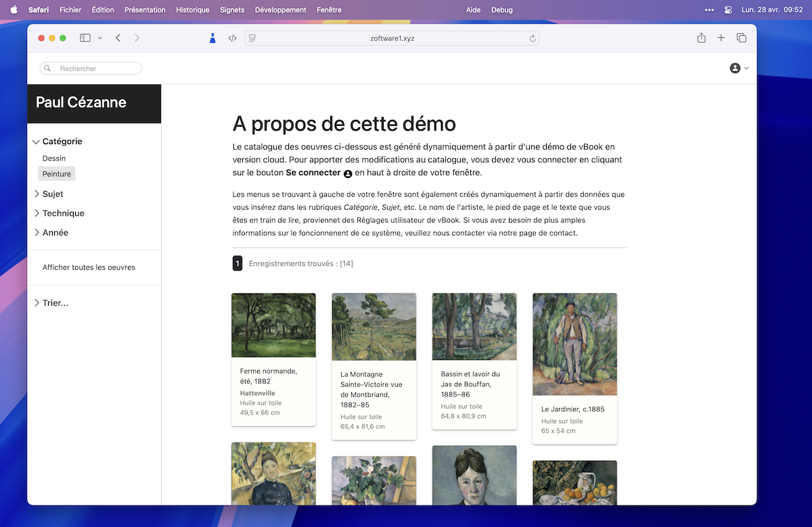The image size is (812, 527).
Task: Open the Développement menu
Action: [281, 9]
